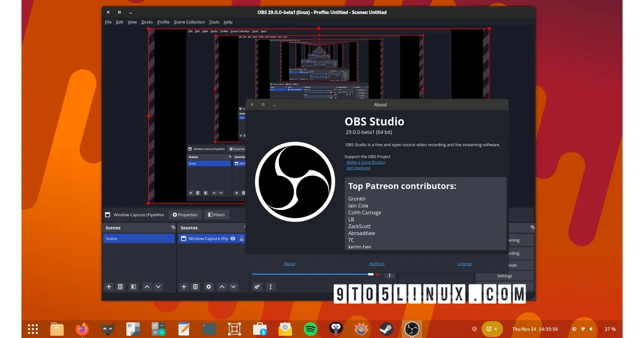This screenshot has width=644, height=338.
Task: Add a new scene with the plus icon
Action: pos(108,286)
